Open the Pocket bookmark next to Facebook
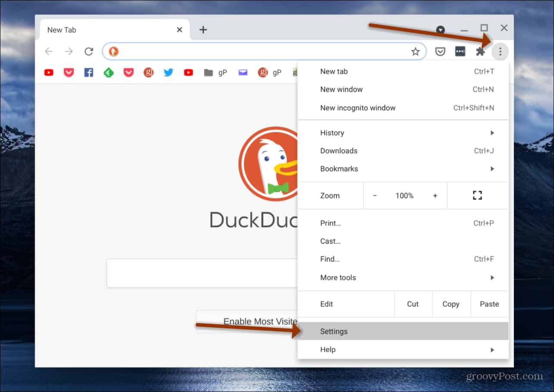This screenshot has height=392, width=554. coord(69,72)
